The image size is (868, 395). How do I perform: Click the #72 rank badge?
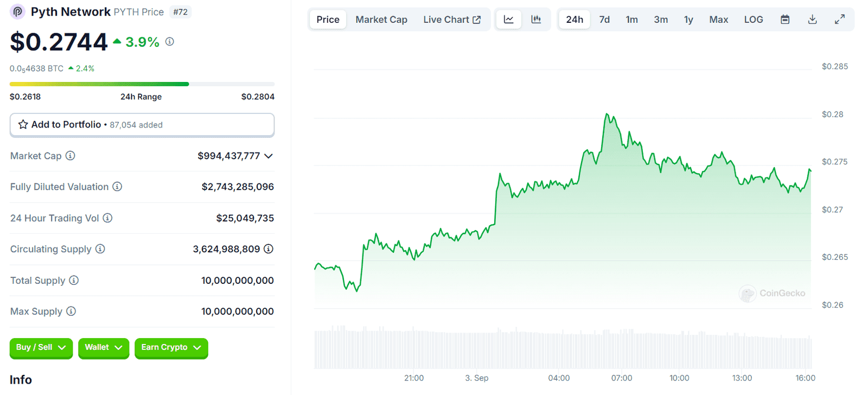pos(181,12)
